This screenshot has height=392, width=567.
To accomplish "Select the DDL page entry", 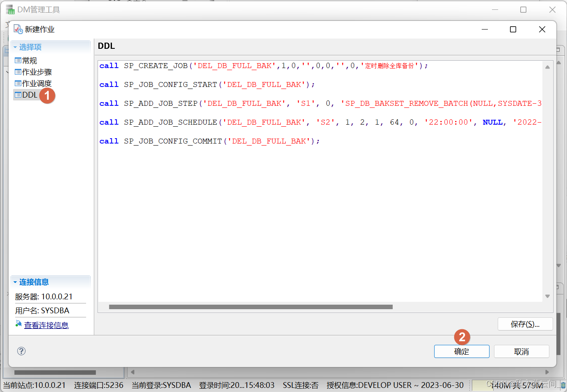I will click(30, 95).
